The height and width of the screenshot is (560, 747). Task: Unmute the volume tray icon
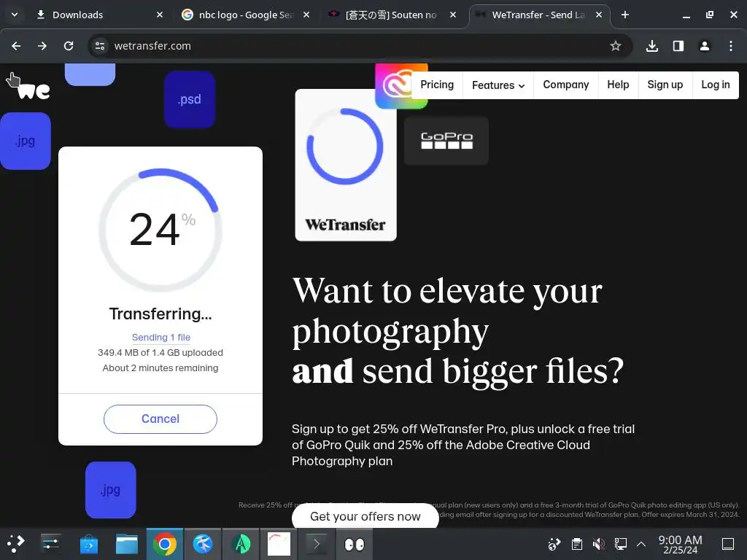(599, 544)
